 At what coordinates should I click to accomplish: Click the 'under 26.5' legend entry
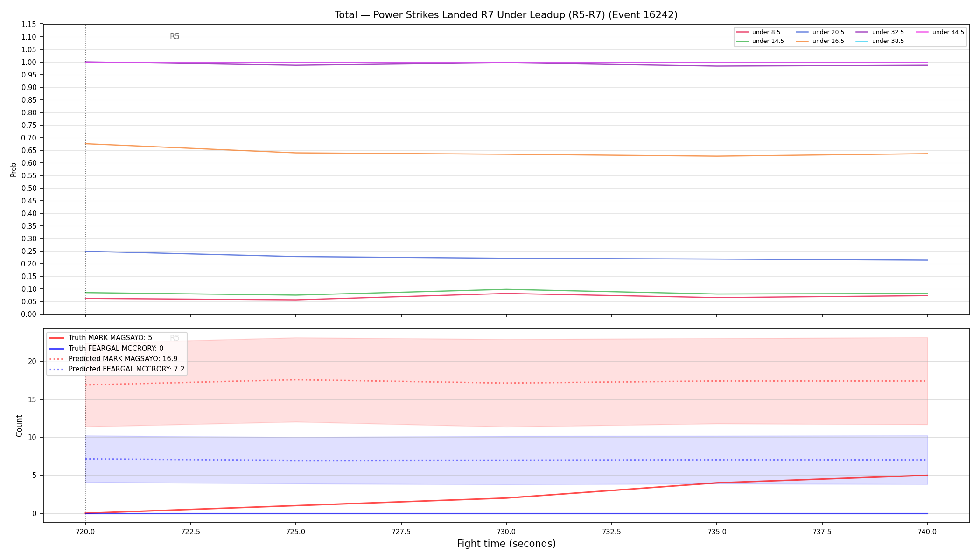pos(820,41)
